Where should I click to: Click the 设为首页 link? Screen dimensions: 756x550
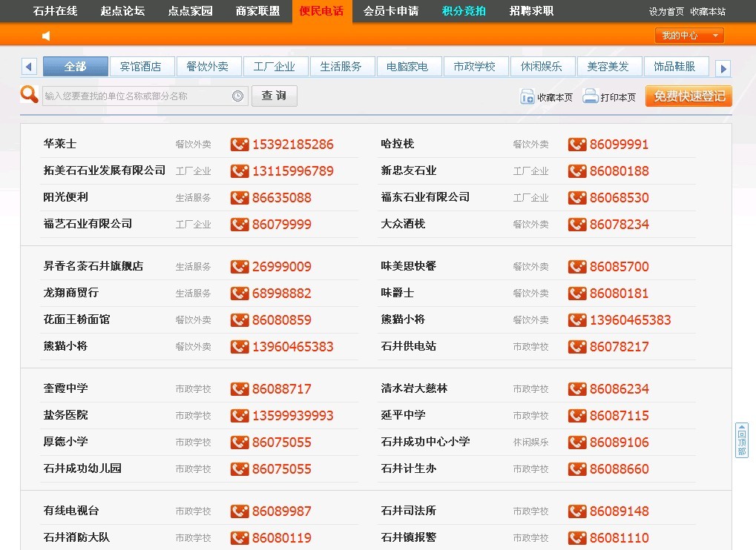pos(666,12)
